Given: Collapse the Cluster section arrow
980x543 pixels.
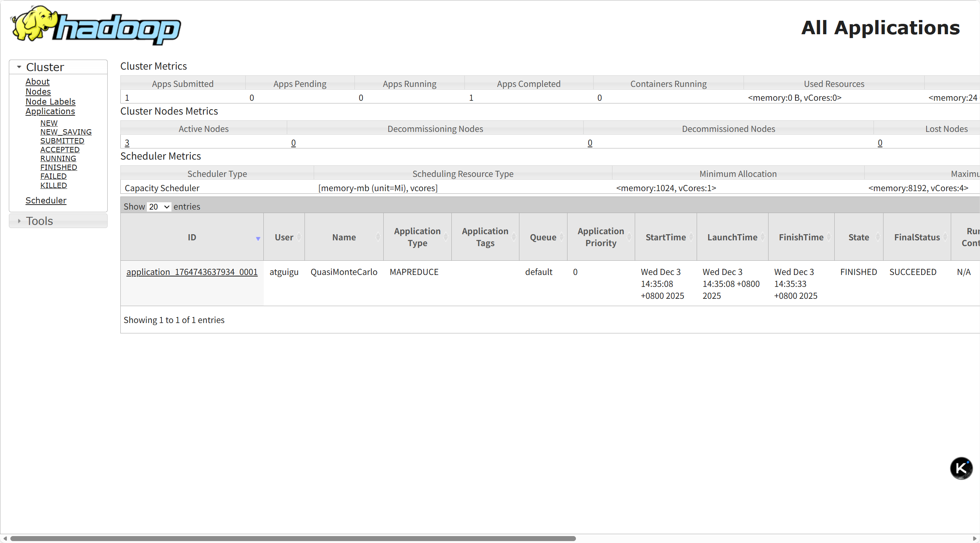Looking at the screenshot, I should pos(19,67).
